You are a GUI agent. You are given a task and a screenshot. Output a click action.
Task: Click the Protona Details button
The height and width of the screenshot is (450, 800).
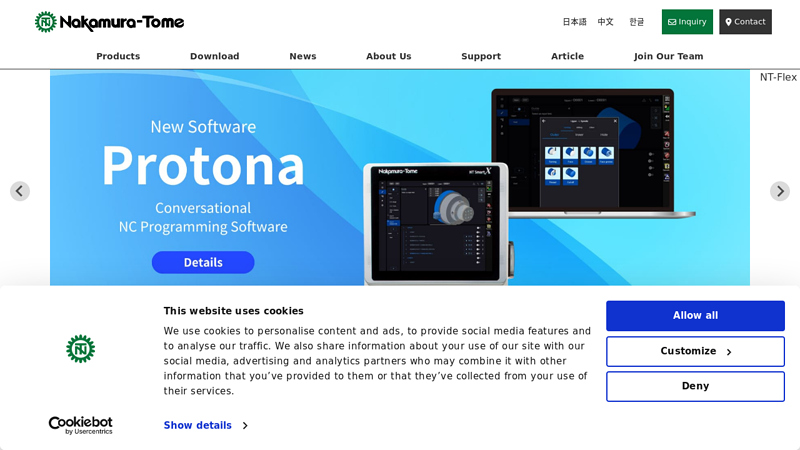203,262
